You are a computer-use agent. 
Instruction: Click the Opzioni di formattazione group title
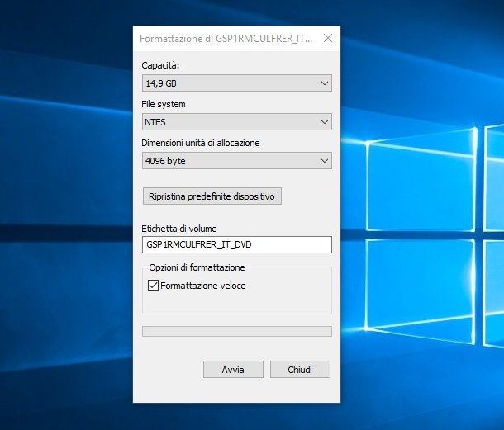pyautogui.click(x=197, y=267)
